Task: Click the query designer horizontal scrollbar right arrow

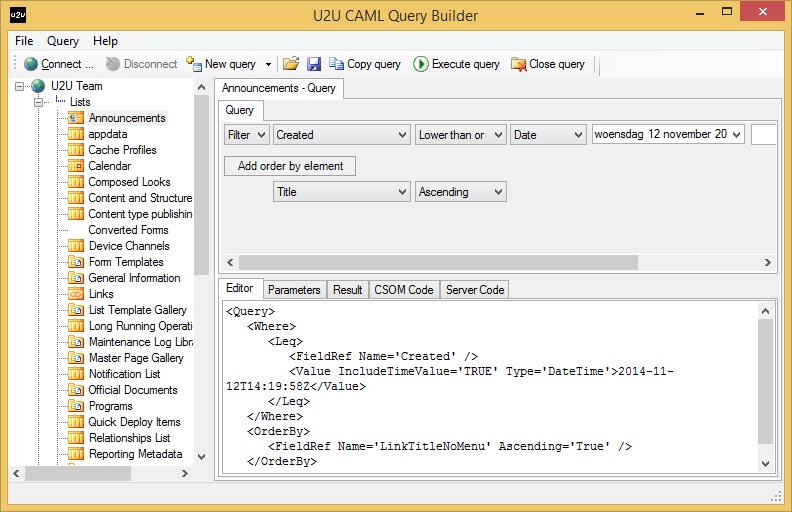Action: pyautogui.click(x=768, y=263)
